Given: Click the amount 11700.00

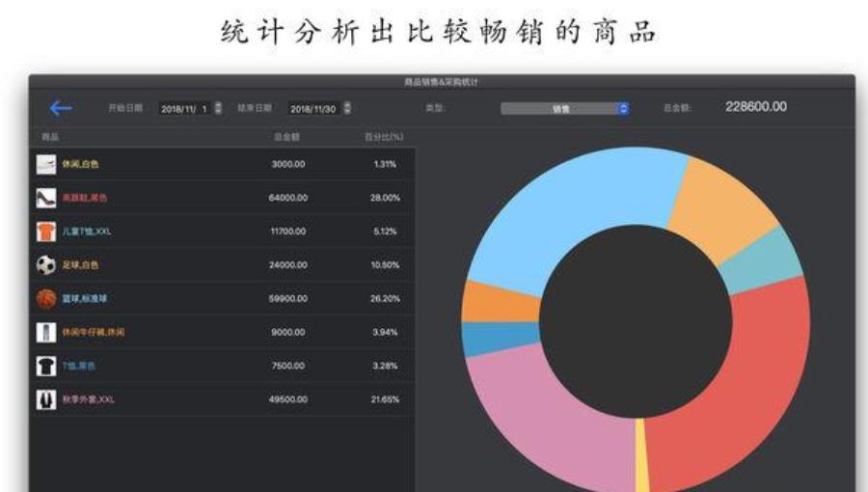Looking at the screenshot, I should coord(287,232).
